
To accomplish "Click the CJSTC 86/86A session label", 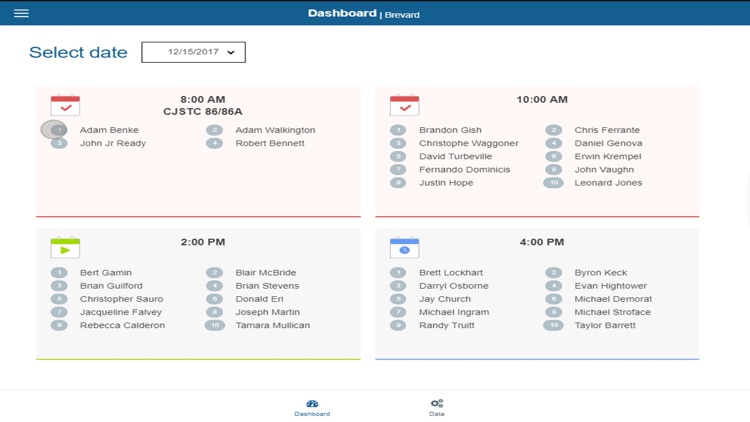I will coord(203,112).
